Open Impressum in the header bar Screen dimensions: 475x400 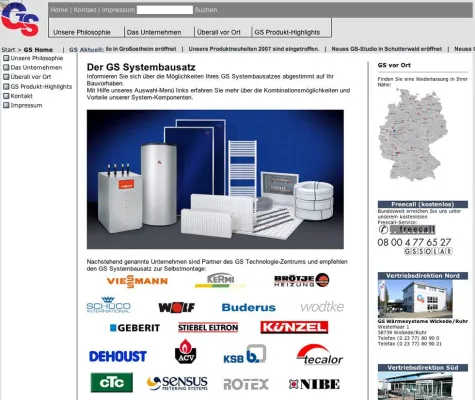pyautogui.click(x=118, y=10)
